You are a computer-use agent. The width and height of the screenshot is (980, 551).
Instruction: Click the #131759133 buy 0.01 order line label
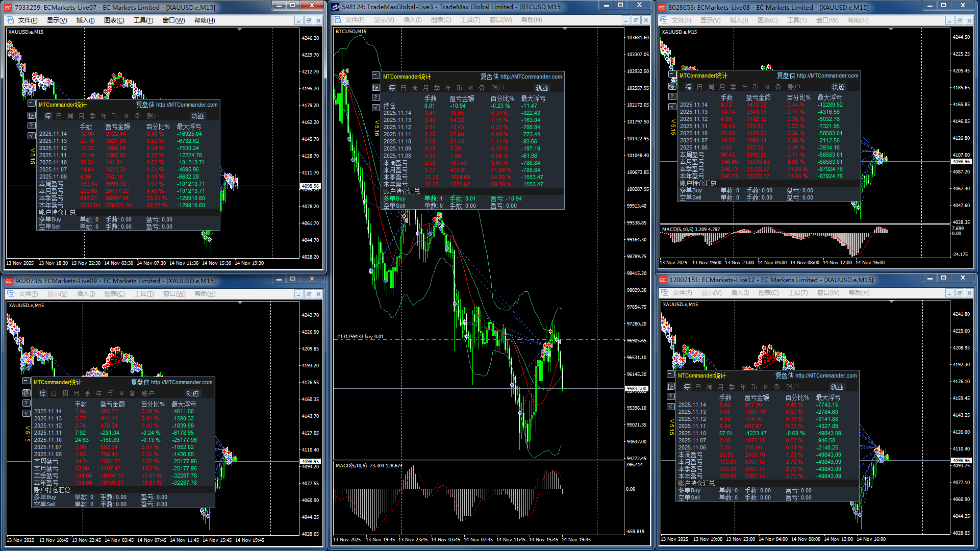(360, 337)
